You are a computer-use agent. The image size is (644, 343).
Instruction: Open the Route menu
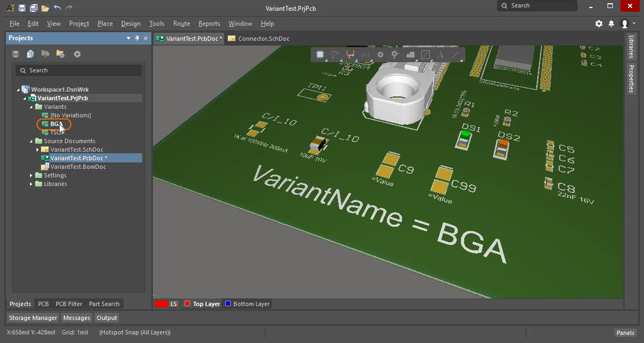(181, 24)
